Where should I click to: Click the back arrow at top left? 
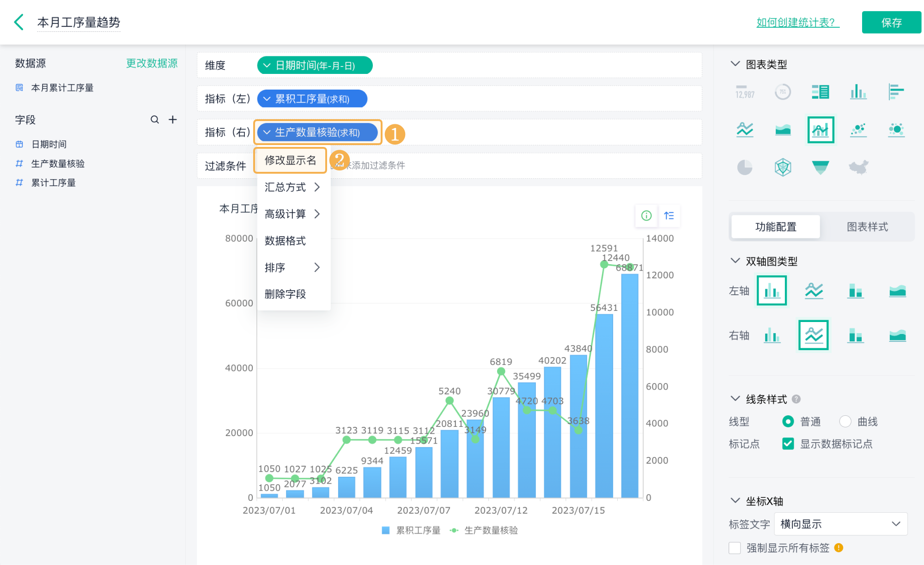(x=19, y=22)
